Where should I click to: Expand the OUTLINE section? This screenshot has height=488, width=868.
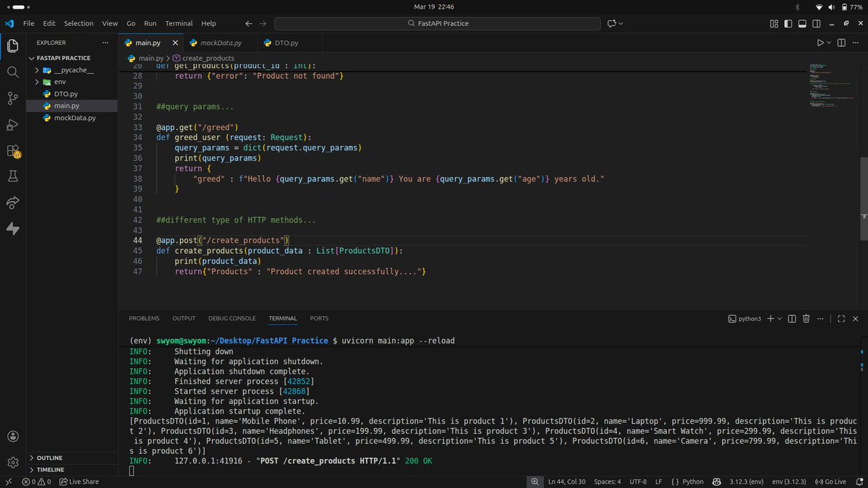72,458
